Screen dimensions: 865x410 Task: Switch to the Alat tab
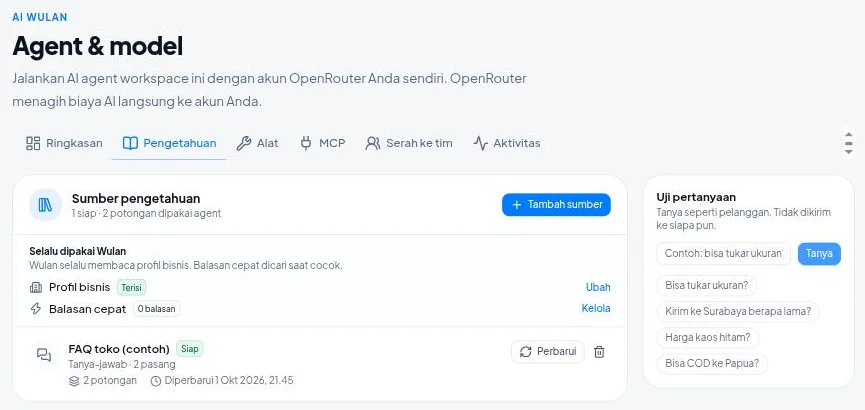tap(257, 143)
